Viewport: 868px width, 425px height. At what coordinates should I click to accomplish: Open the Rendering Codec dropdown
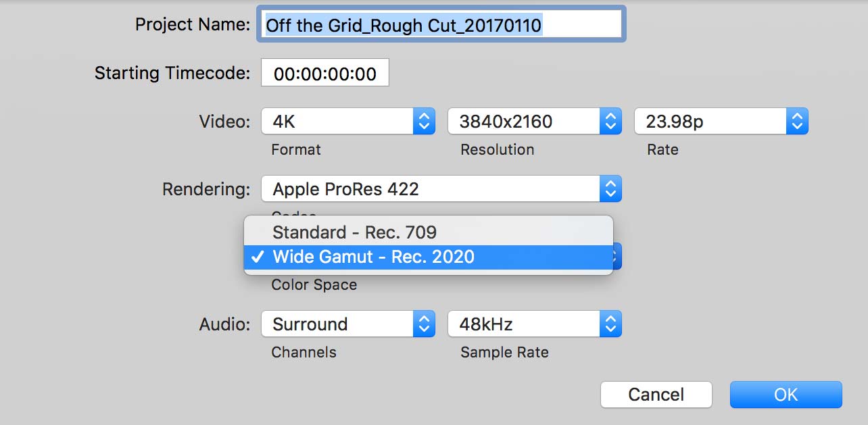point(441,189)
